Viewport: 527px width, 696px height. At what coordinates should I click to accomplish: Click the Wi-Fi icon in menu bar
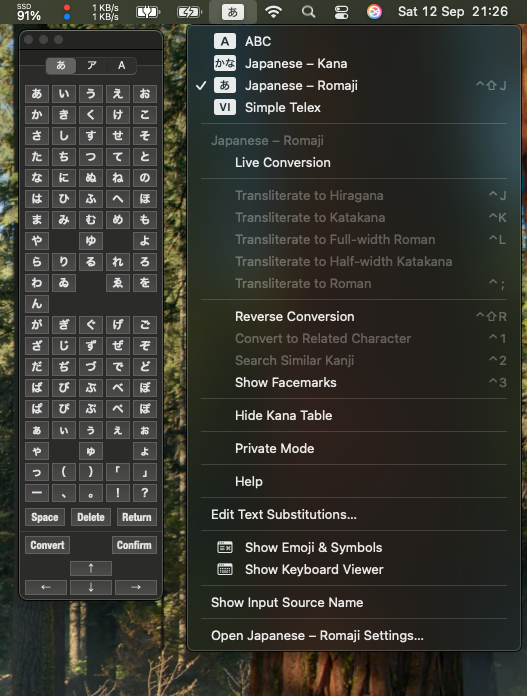(273, 12)
